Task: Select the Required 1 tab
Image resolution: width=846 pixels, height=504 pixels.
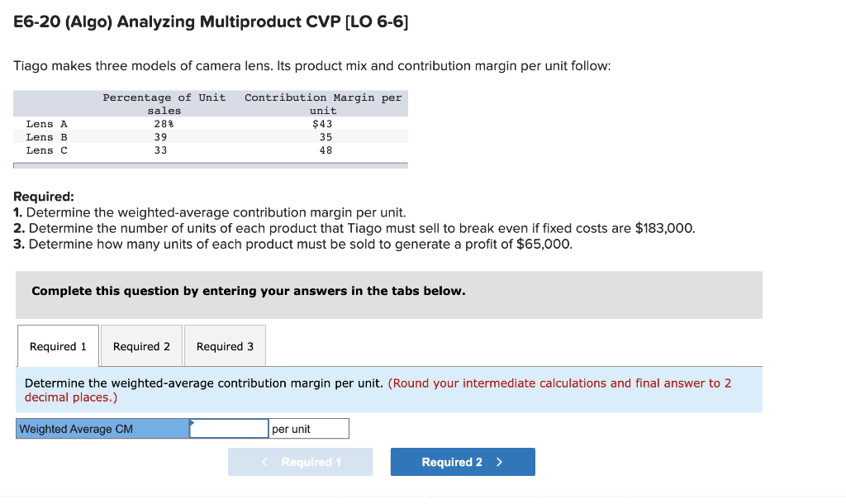Action: point(57,345)
